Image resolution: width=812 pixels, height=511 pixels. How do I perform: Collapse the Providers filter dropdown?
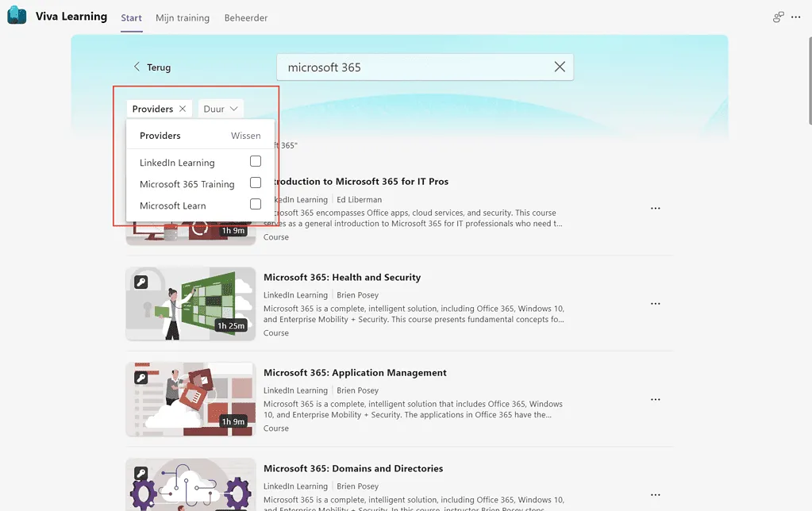(x=152, y=109)
